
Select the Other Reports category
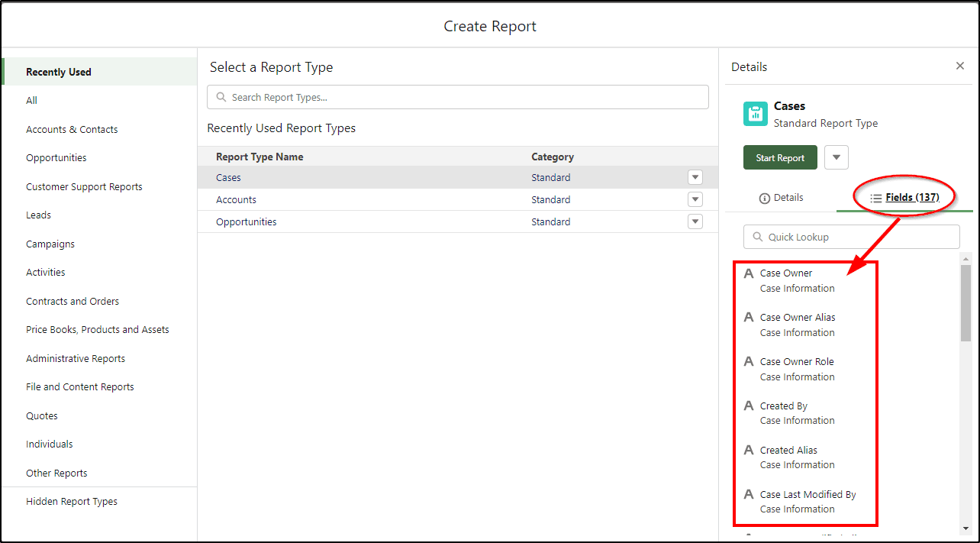point(99,473)
